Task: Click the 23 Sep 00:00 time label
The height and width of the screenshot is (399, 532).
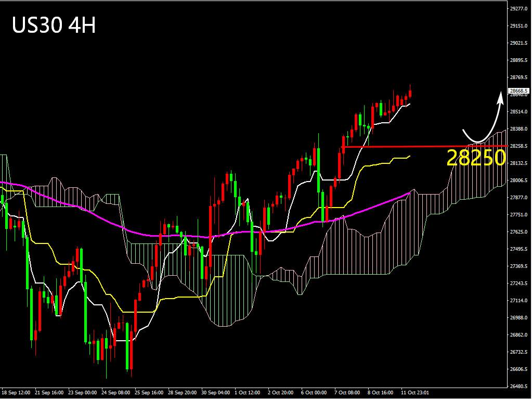Action: pos(83,393)
